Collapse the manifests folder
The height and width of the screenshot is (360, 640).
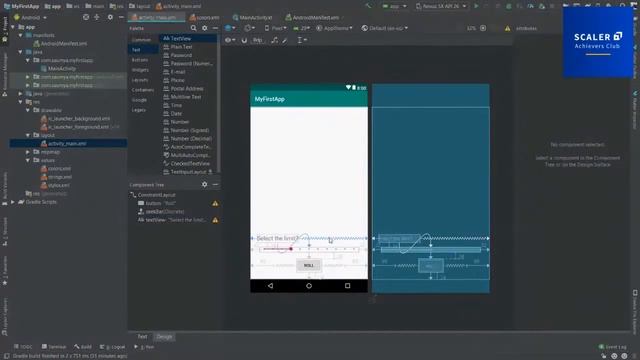[20, 35]
